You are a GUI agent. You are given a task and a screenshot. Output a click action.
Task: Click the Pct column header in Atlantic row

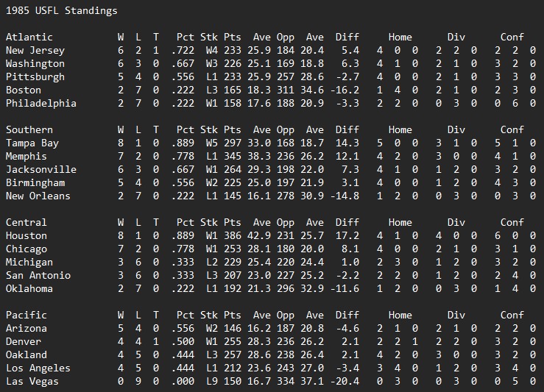186,37
